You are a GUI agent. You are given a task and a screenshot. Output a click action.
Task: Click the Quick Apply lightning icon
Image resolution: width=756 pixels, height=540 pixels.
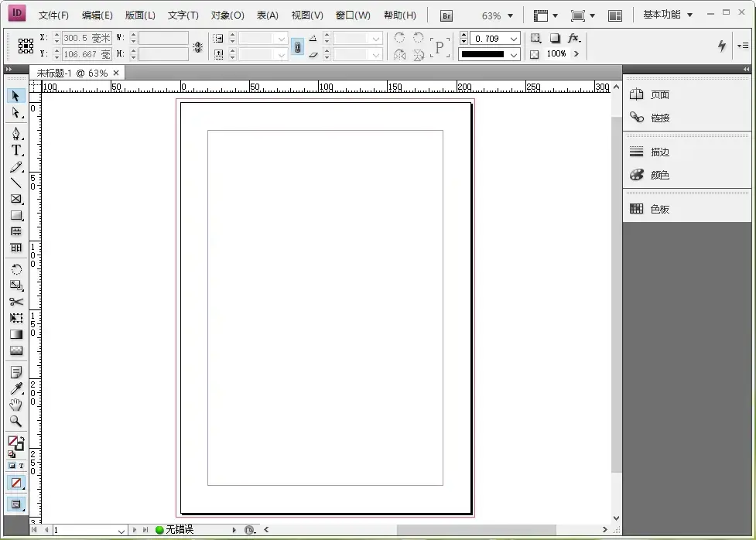(722, 46)
